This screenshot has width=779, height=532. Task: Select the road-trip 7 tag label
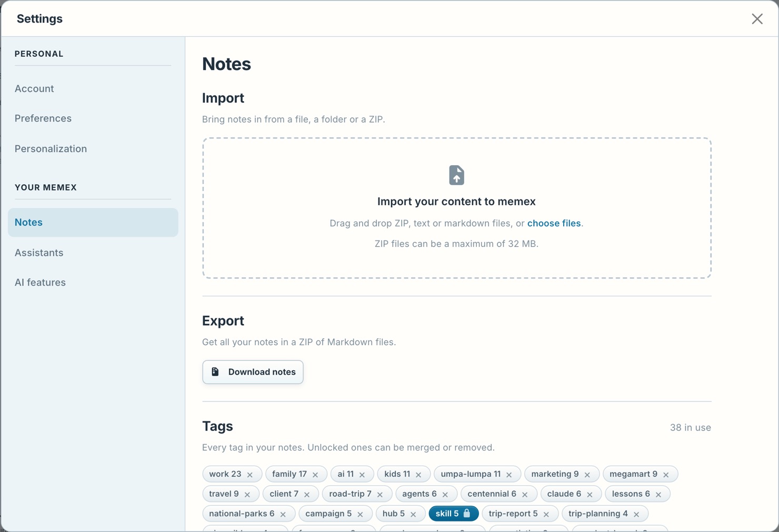(x=350, y=494)
